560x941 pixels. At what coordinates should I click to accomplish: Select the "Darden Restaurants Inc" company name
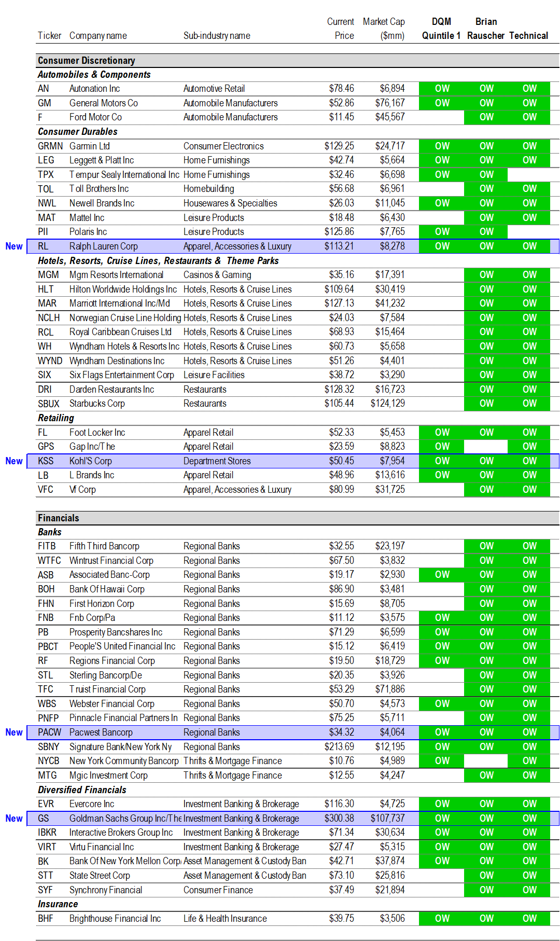[x=112, y=390]
